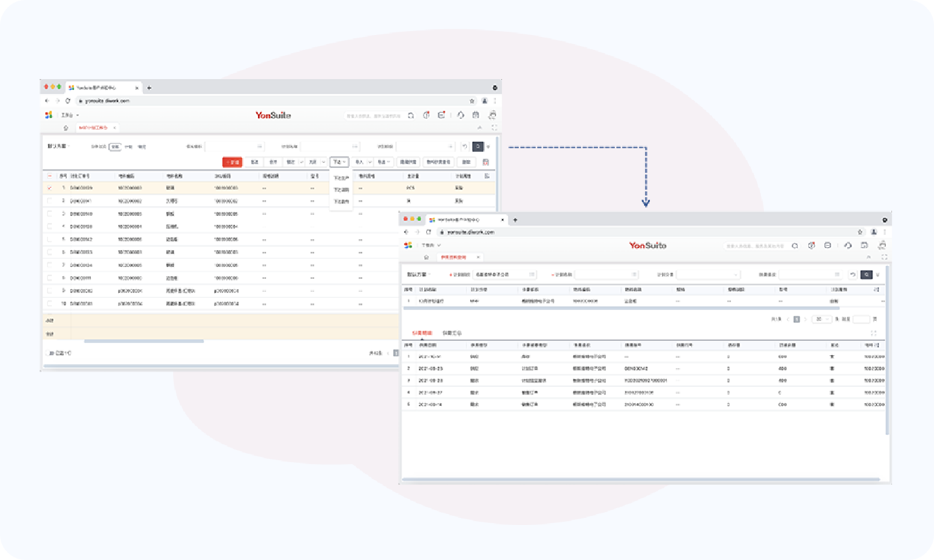Click the horizontal scrollbar below the left table
Image resolution: width=934 pixels, height=560 pixels.
(144, 341)
